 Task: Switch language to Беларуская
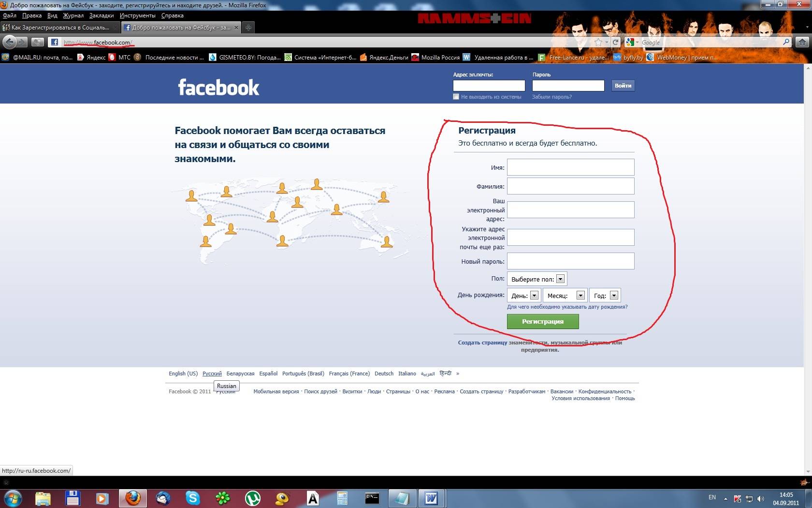coord(240,374)
